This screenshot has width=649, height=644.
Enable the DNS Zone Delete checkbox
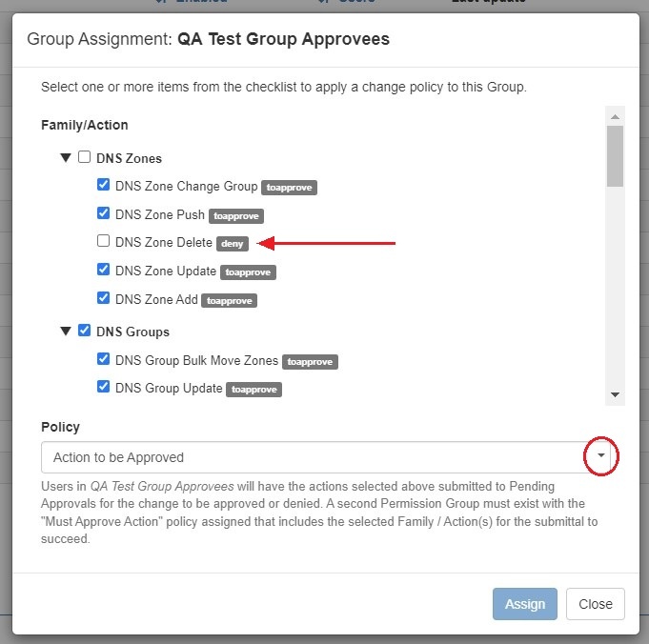click(103, 242)
